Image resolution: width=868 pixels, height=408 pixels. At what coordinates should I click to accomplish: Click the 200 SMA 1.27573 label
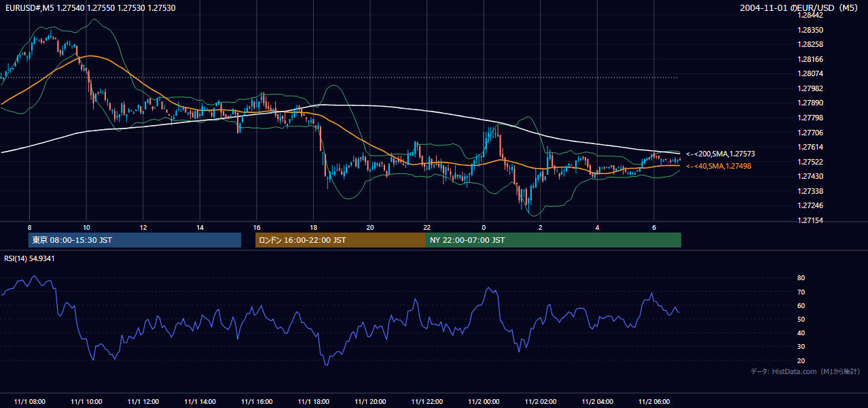pyautogui.click(x=721, y=154)
